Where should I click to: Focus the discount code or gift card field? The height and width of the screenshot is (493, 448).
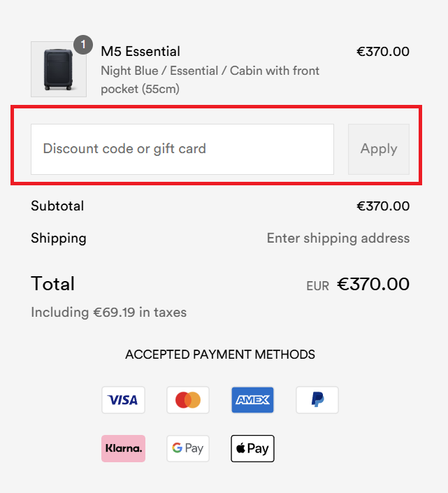[x=182, y=149]
